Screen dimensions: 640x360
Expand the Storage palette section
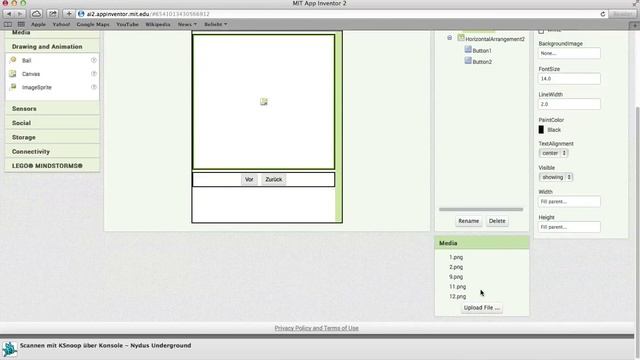(x=52, y=137)
